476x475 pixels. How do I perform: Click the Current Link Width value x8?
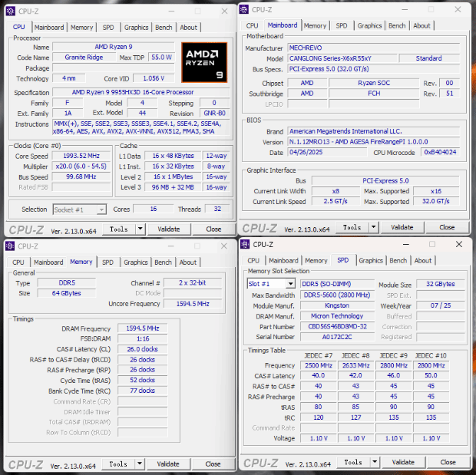[336, 191]
